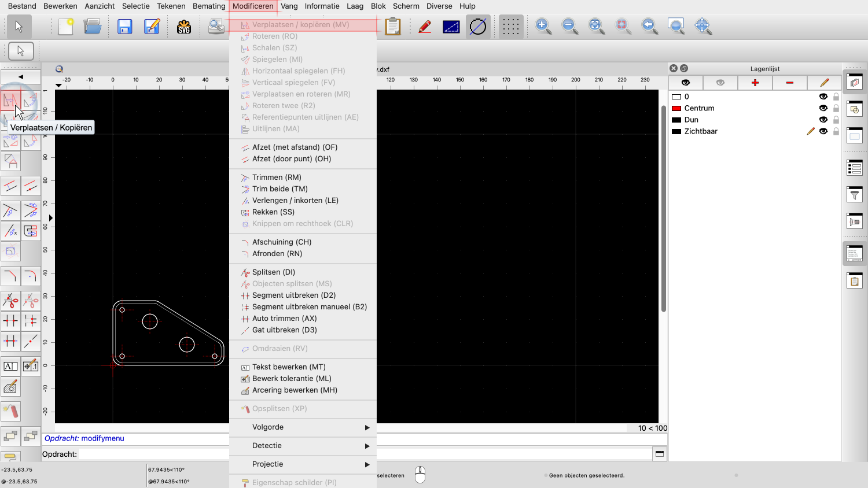The width and height of the screenshot is (868, 488).
Task: Open the Bemating menu
Action: pos(209,6)
